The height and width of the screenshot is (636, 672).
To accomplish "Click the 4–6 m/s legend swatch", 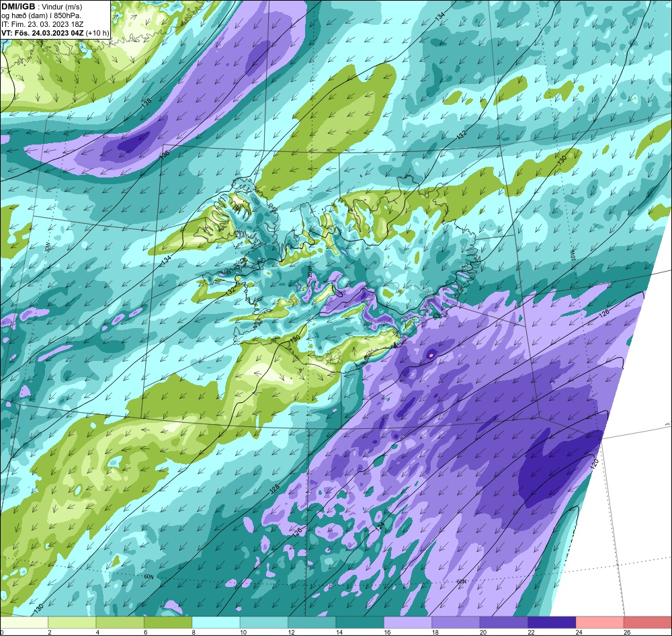I will pos(120,623).
